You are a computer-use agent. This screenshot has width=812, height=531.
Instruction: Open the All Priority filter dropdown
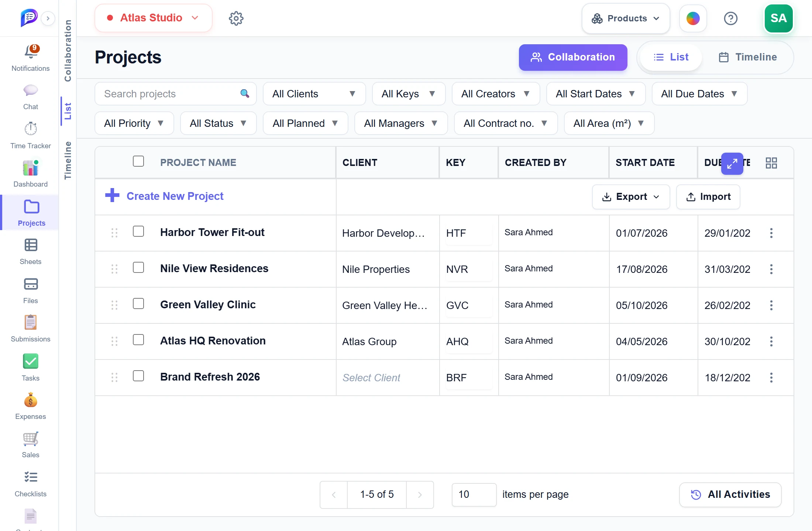tap(134, 123)
